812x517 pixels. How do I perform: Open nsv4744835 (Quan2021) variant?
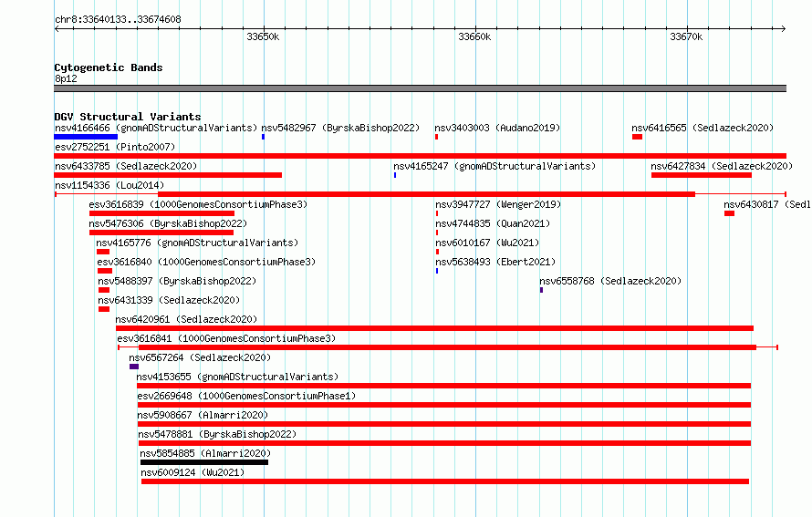tap(493, 223)
